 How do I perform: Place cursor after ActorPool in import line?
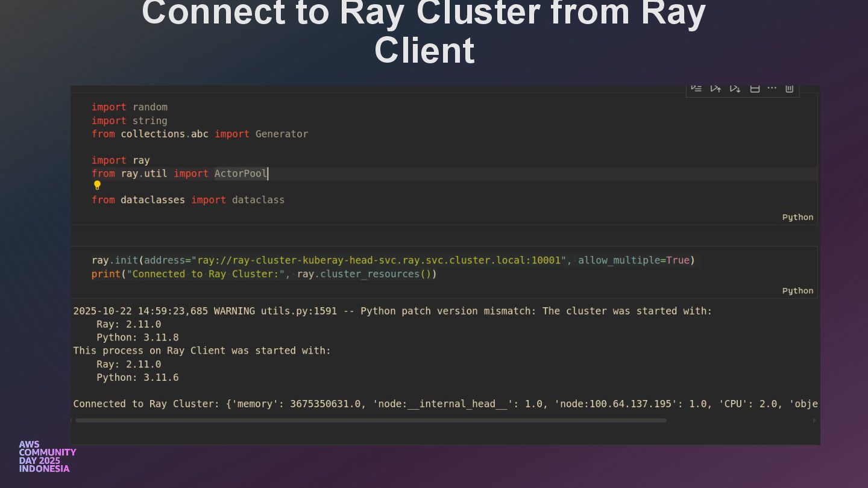(268, 174)
